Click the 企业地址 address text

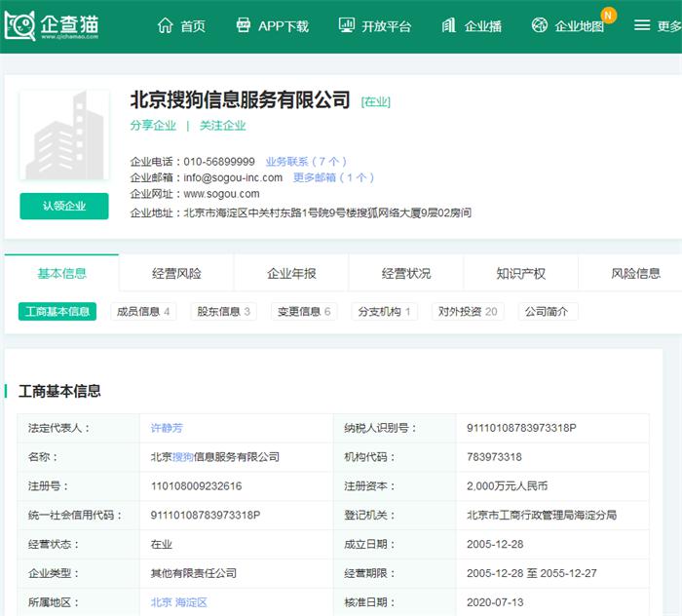coord(327,213)
